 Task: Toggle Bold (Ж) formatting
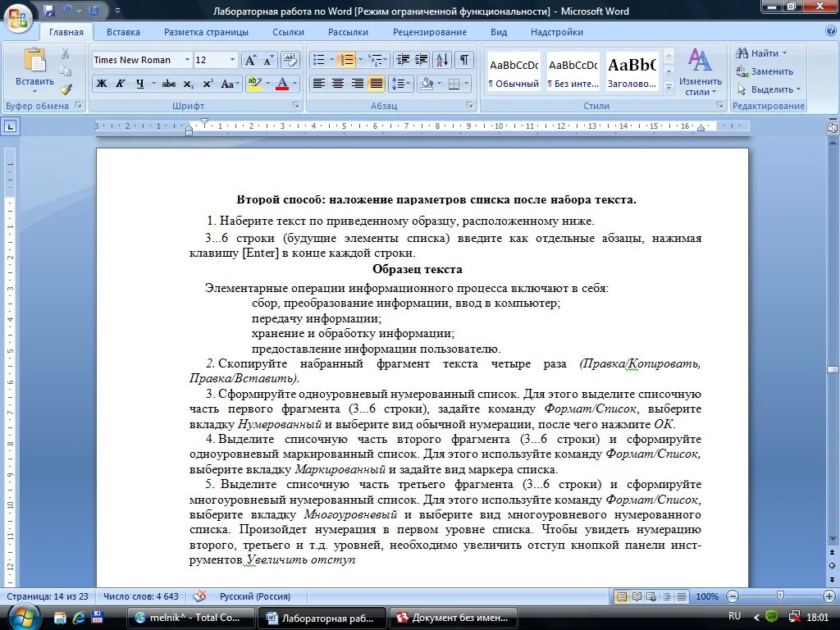pyautogui.click(x=101, y=84)
